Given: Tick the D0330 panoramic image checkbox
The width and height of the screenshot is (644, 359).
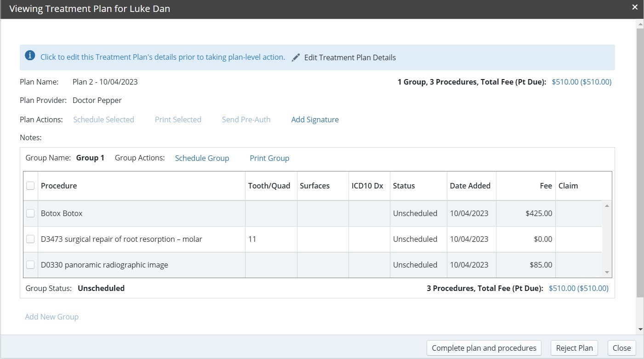Looking at the screenshot, I should pyautogui.click(x=30, y=265).
